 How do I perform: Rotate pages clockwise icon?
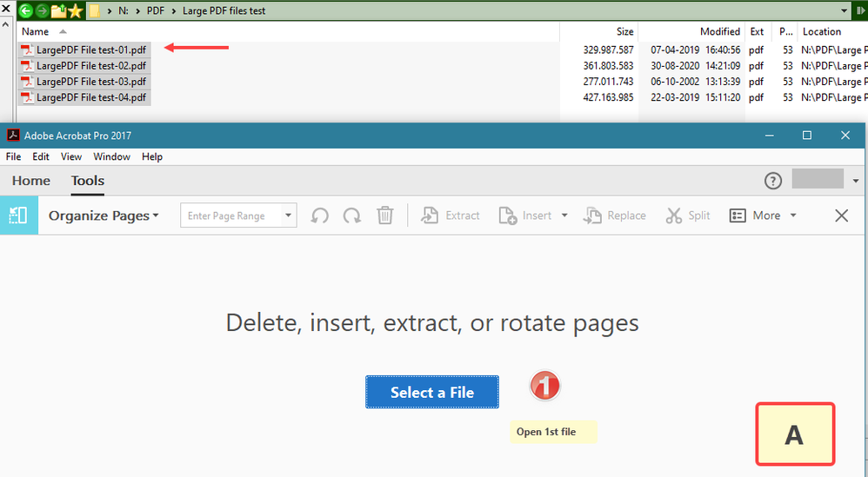(351, 215)
